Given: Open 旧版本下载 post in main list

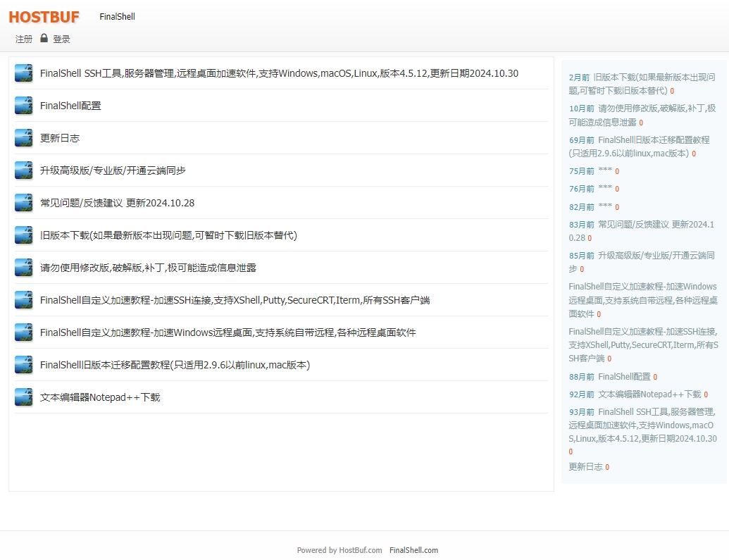Looking at the screenshot, I should tap(168, 235).
